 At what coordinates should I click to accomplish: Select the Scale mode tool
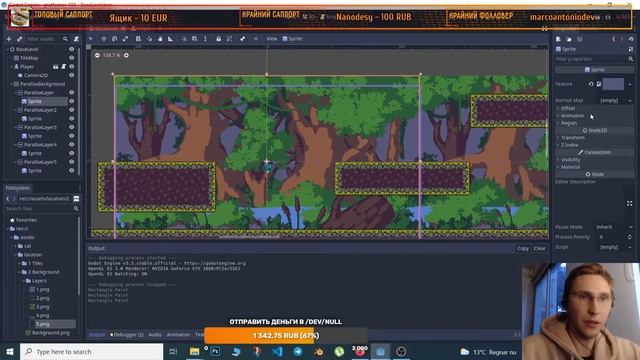pos(125,39)
